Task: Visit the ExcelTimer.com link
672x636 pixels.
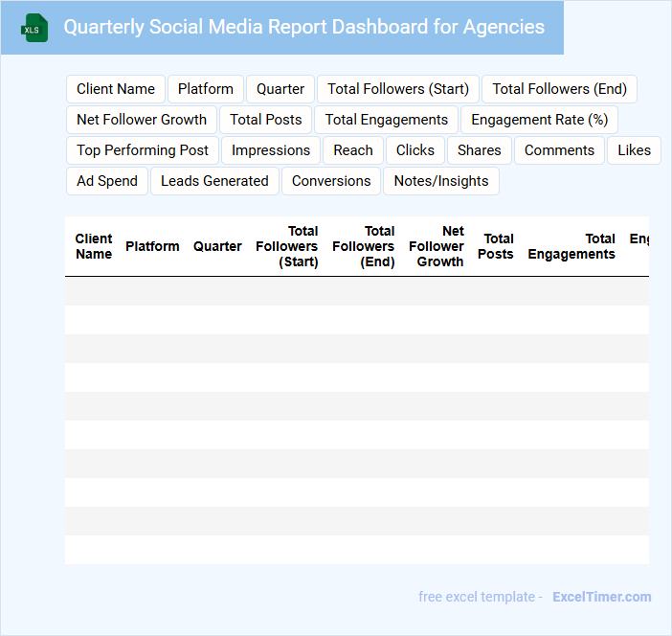Action: point(601,597)
